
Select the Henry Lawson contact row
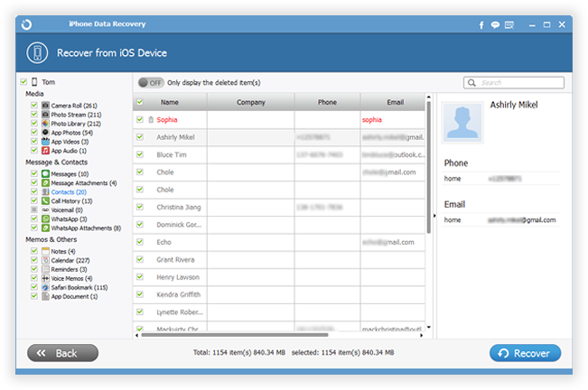tap(279, 277)
